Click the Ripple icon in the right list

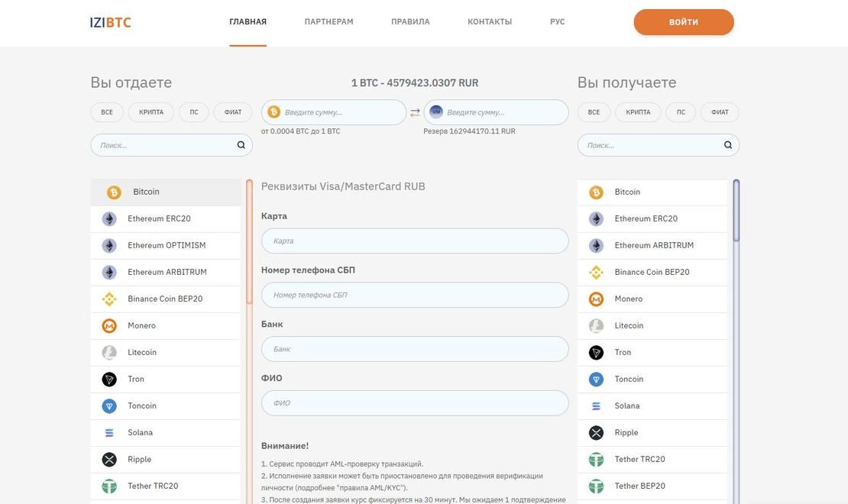point(596,433)
